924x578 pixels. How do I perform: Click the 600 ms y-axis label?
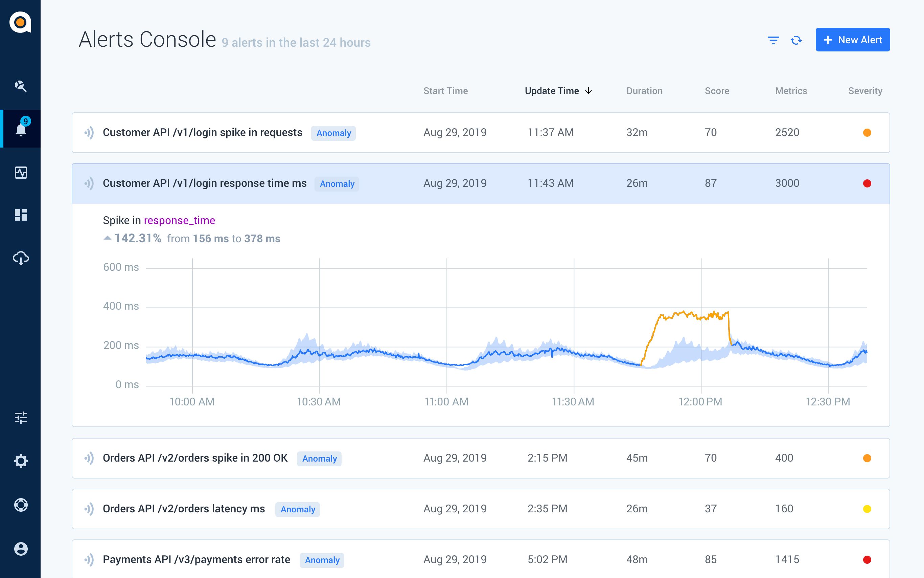point(121,267)
